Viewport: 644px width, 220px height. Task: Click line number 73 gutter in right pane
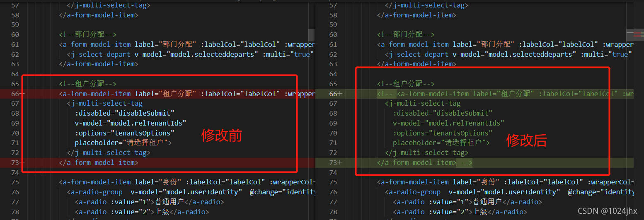[x=333, y=162]
